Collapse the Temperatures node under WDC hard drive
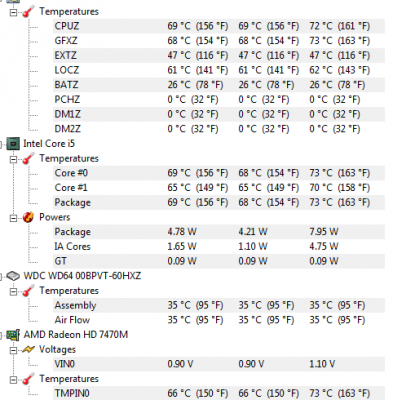393x400 pixels. (13, 291)
